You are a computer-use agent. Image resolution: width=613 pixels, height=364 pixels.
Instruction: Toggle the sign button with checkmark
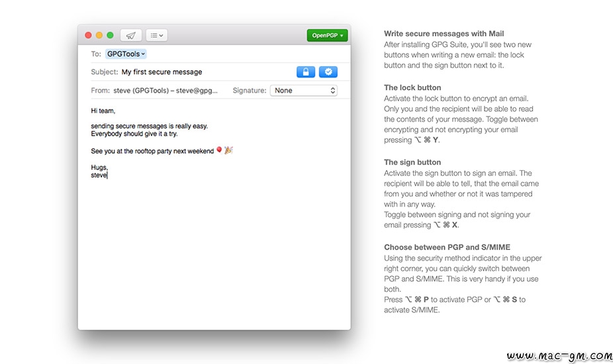[328, 72]
